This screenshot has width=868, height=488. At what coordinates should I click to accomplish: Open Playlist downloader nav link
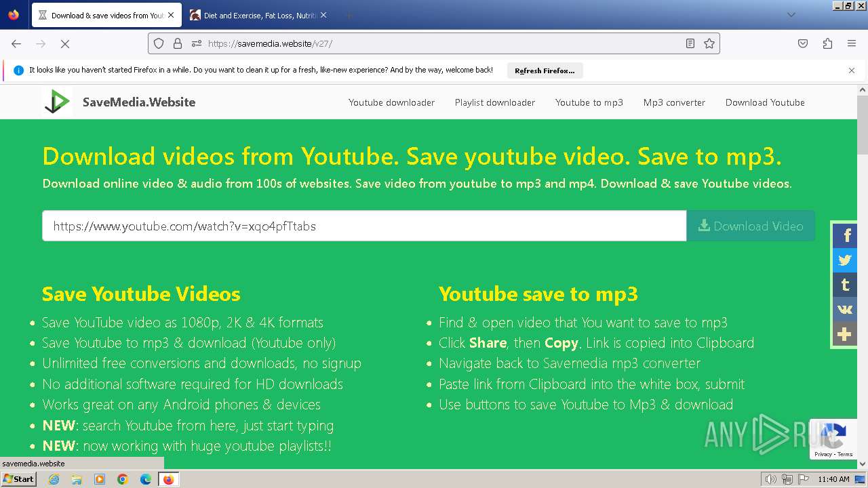pyautogui.click(x=495, y=102)
